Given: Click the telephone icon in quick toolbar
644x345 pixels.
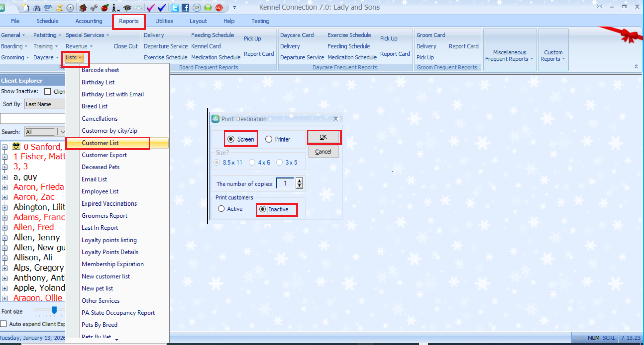Looking at the screenshot, I should pyautogui.click(x=48, y=7).
